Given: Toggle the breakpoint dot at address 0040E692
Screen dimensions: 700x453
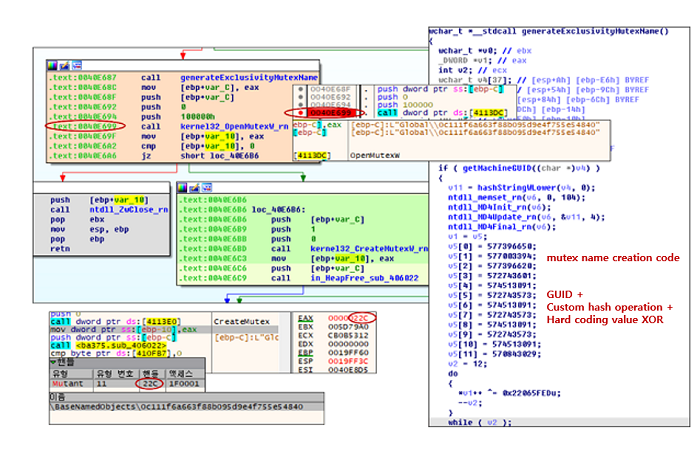Looking at the screenshot, I should [x=300, y=97].
